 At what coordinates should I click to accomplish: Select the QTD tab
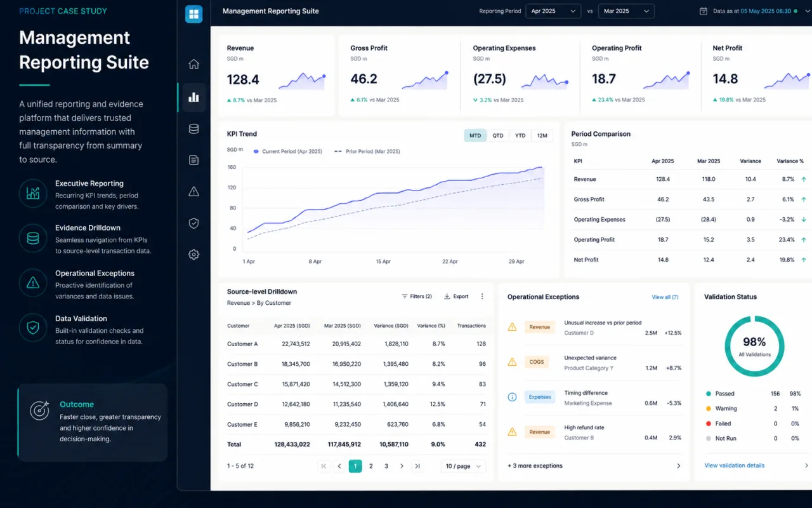[x=498, y=135]
